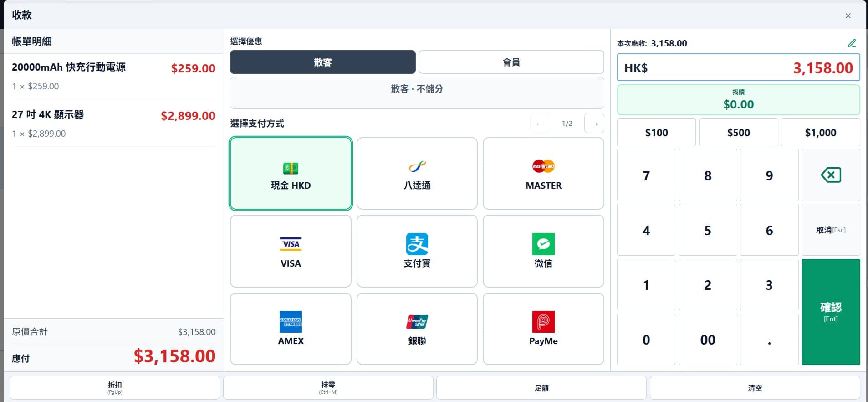The image size is (868, 402).
Task: Click the cancel (取消) Esc button
Action: tap(831, 230)
